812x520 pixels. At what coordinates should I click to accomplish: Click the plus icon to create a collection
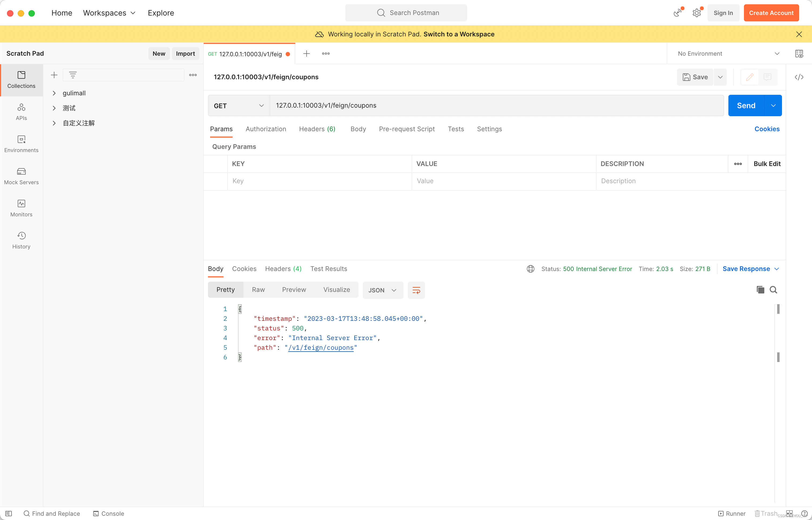click(54, 75)
